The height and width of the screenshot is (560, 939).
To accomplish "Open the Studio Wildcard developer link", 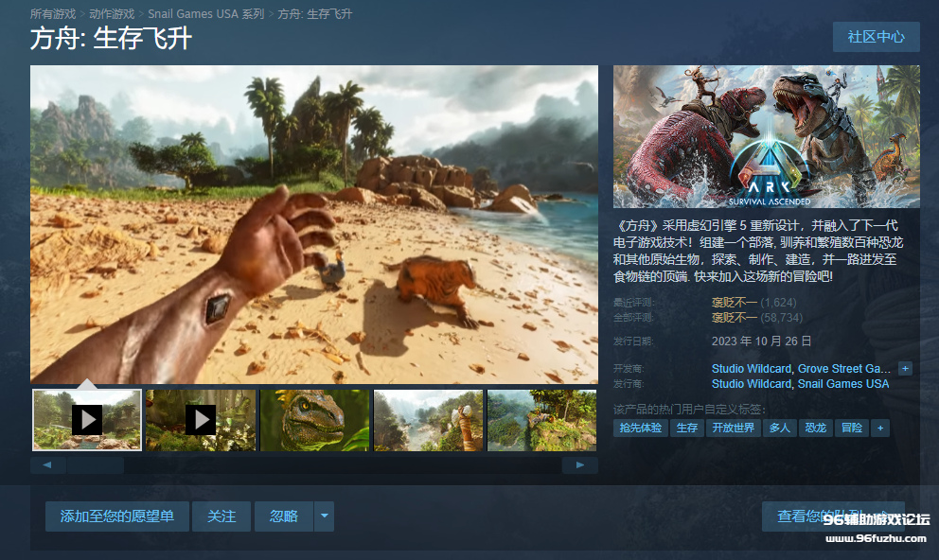I will pyautogui.click(x=752, y=368).
